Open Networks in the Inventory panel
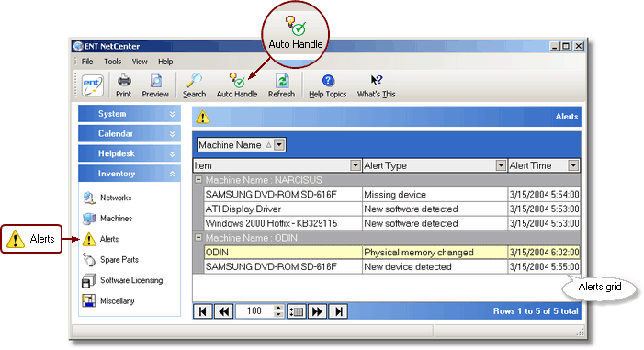 pyautogui.click(x=107, y=198)
